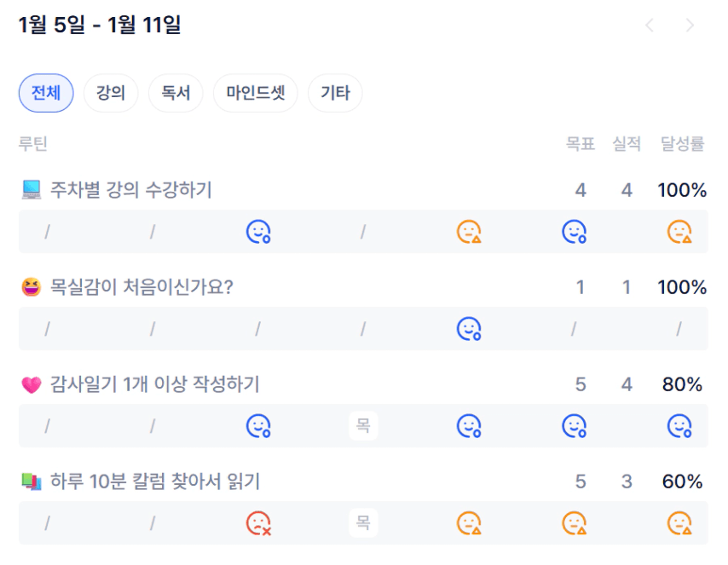Click the pink heart icon beside 감사일기
Screen dimensions: 728x565
tap(31, 385)
